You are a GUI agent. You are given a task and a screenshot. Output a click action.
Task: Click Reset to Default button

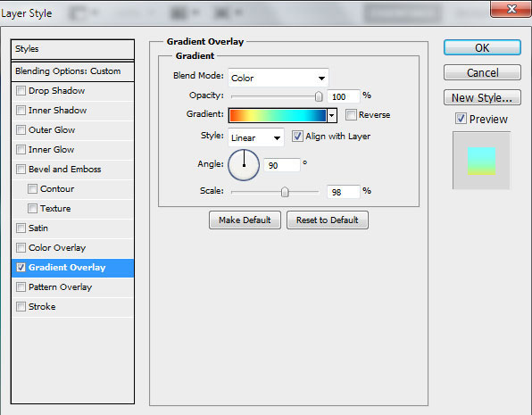click(327, 220)
